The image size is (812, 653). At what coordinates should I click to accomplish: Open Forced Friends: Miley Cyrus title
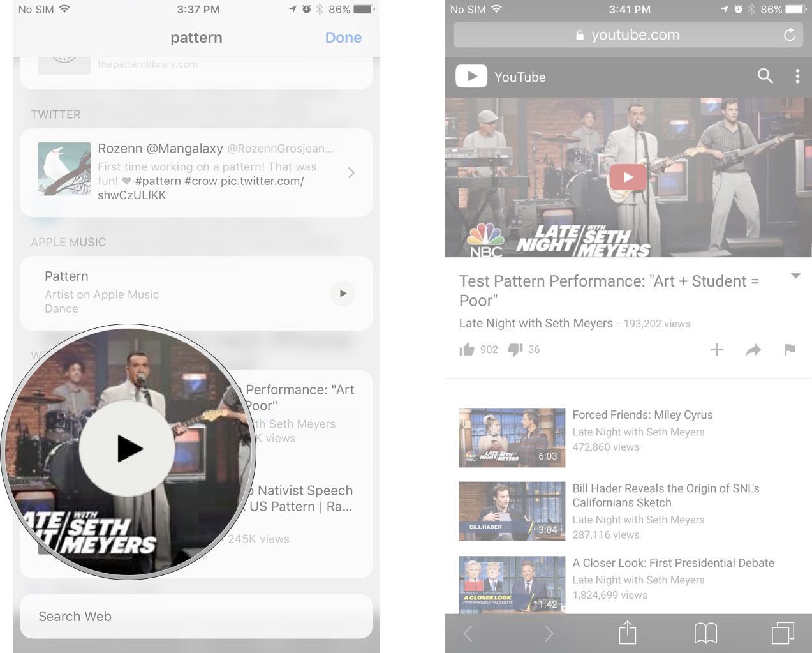coord(642,415)
